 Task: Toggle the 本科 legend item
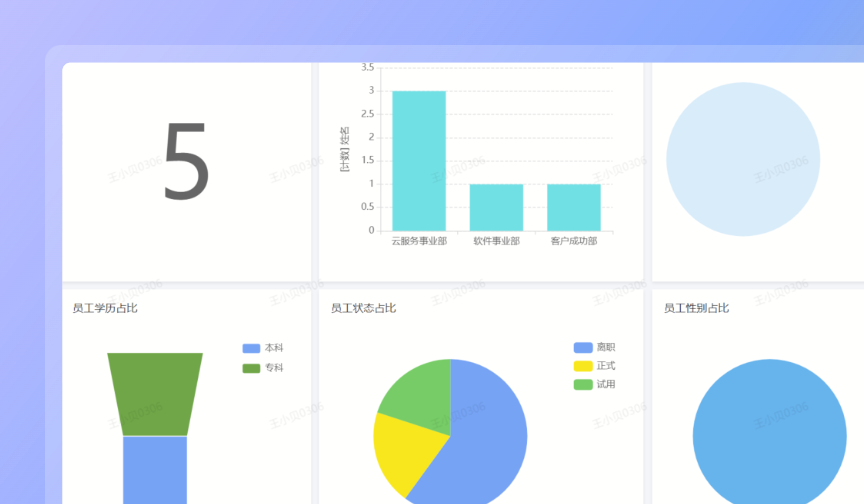(264, 348)
